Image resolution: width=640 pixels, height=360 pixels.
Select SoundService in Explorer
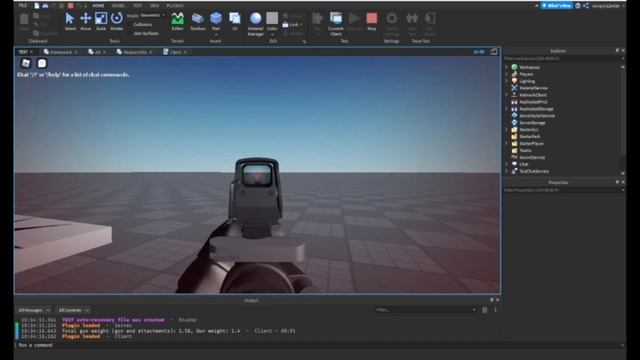532,157
